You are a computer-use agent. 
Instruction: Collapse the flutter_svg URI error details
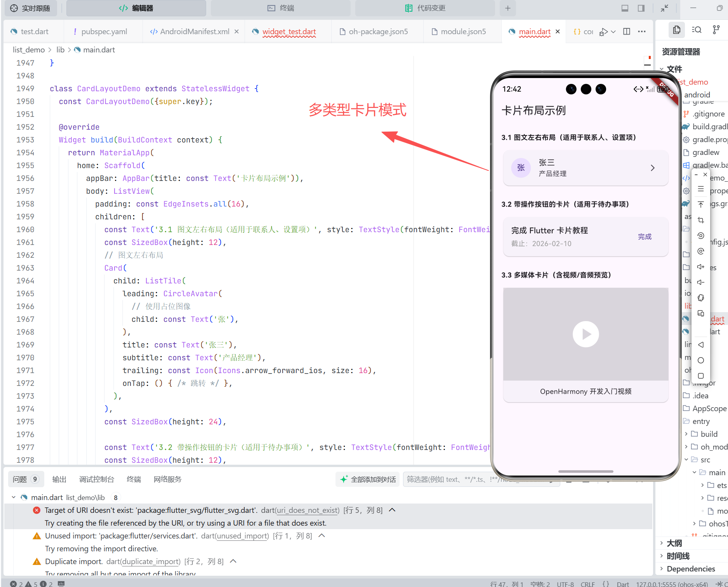point(392,510)
